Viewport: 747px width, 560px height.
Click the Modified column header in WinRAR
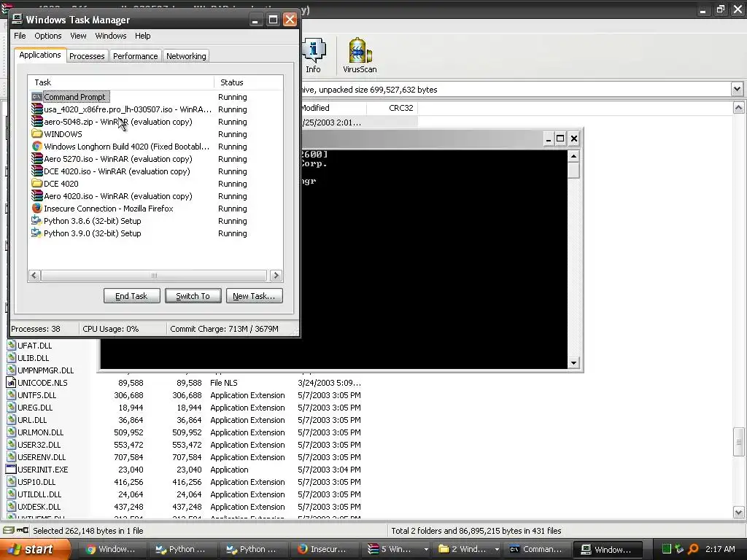[x=333, y=108]
